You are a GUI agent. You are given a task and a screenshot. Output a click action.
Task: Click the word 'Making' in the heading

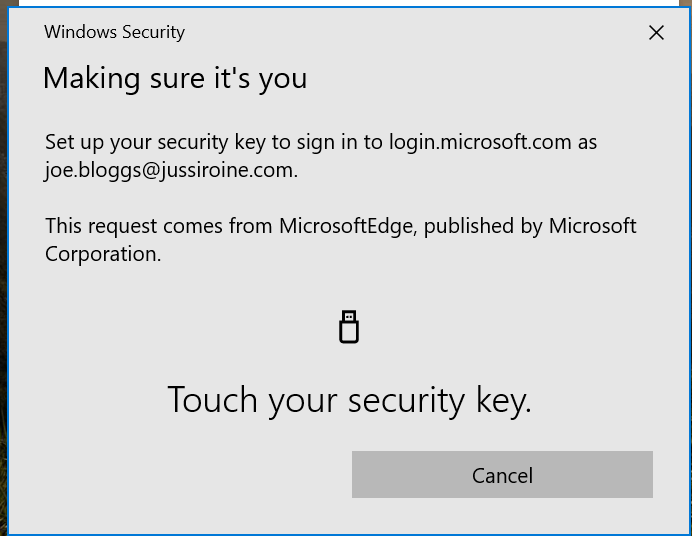(x=92, y=79)
